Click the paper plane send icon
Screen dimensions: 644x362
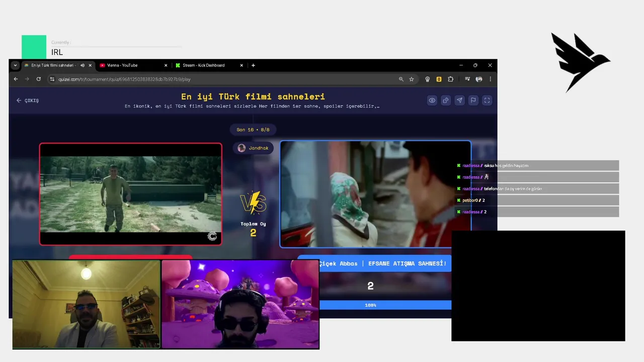click(x=459, y=101)
